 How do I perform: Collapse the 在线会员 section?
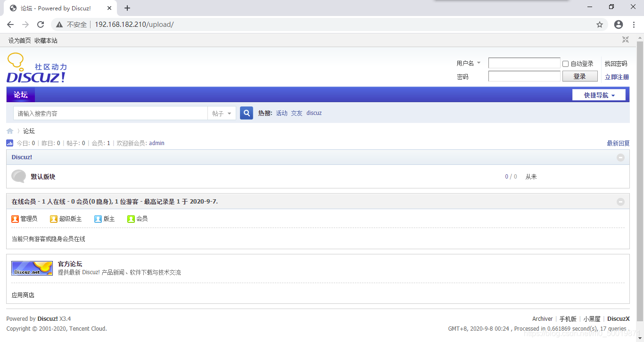click(620, 202)
